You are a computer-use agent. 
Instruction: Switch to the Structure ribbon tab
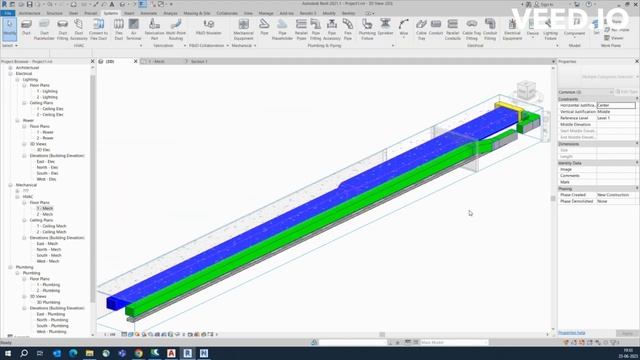54,13
